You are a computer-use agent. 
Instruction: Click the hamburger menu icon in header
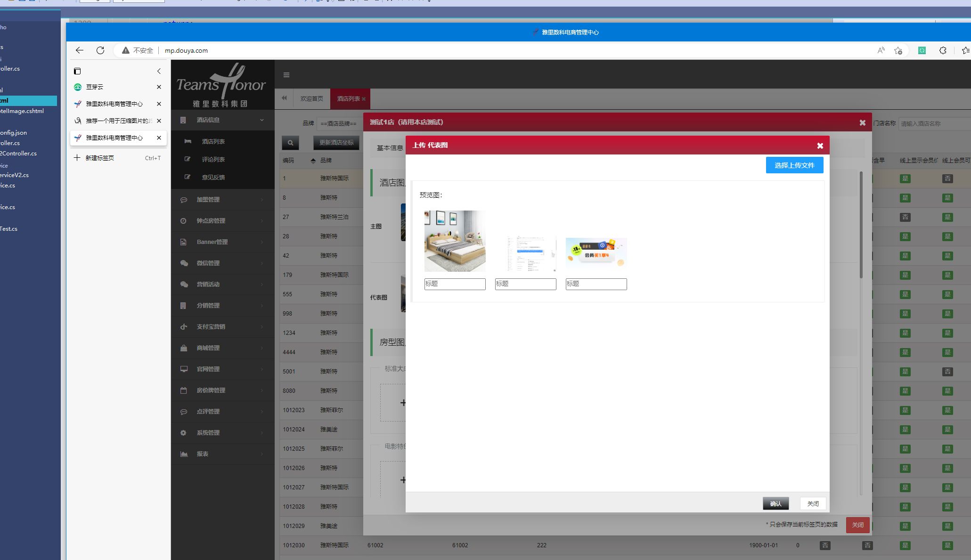286,75
